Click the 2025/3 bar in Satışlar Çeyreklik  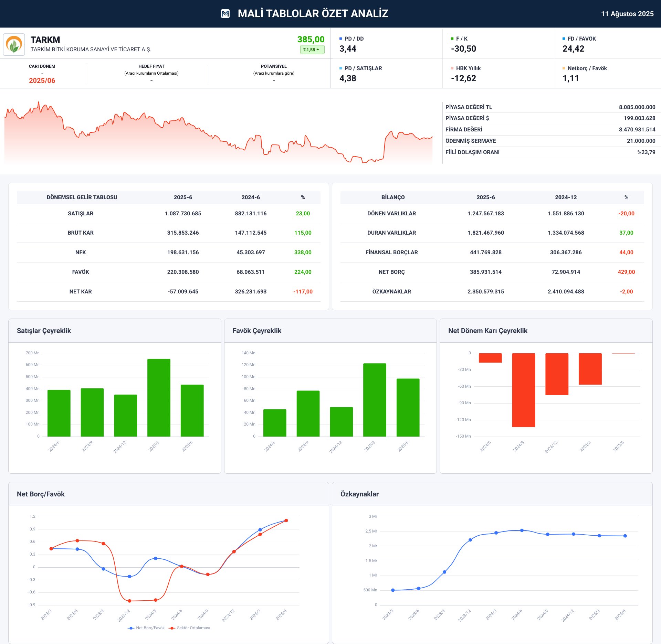(x=159, y=397)
